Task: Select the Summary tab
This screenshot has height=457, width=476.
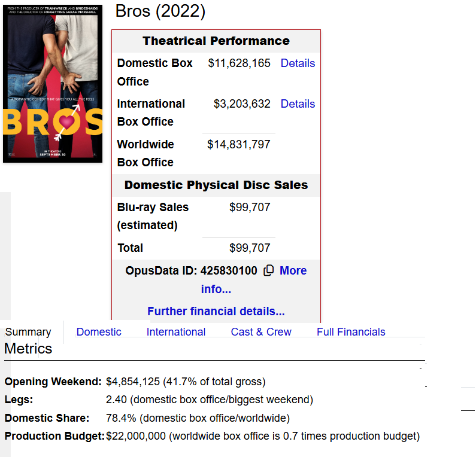Action: pyautogui.click(x=28, y=332)
